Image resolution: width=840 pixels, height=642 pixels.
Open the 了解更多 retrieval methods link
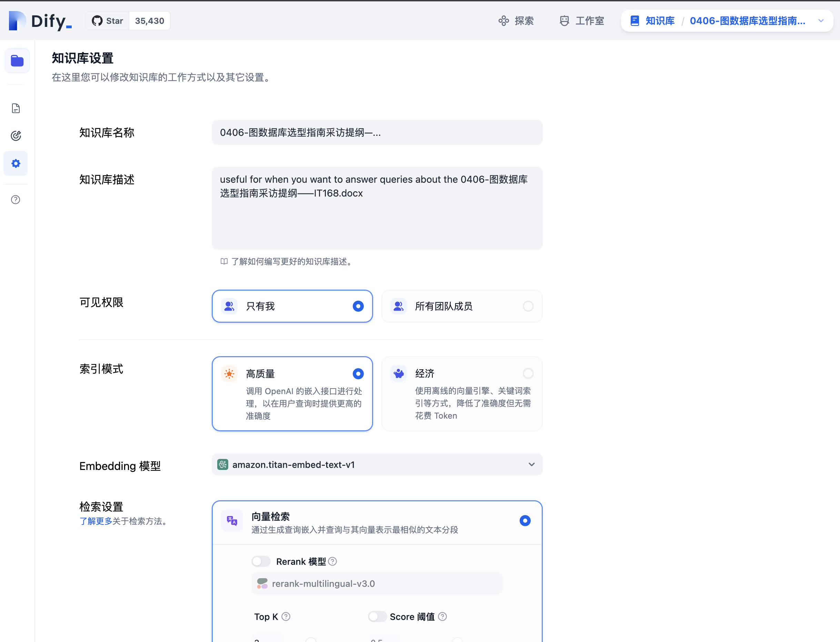point(96,521)
